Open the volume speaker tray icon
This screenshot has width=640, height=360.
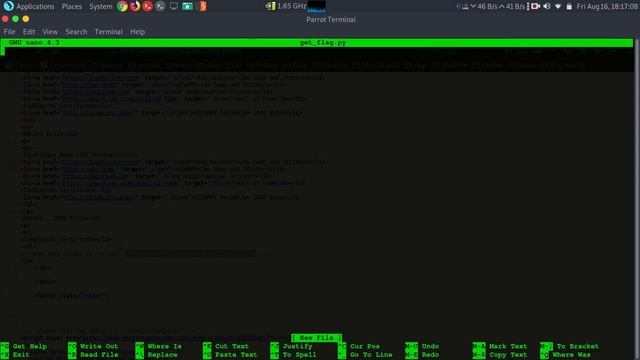(x=547, y=7)
